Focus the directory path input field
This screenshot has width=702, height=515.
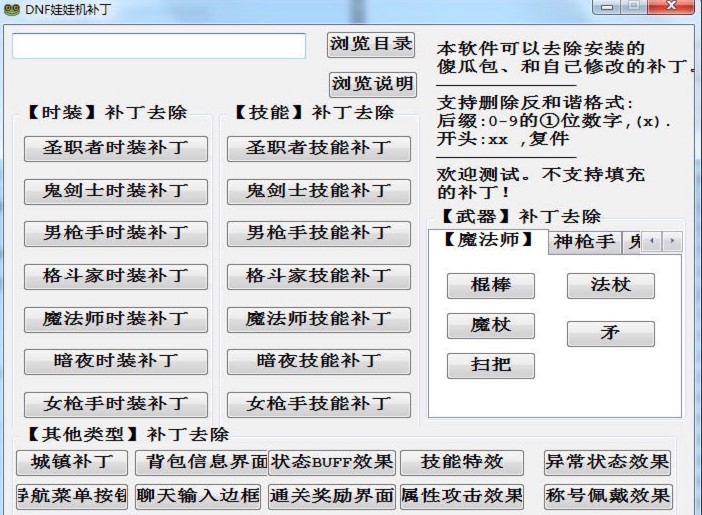159,46
